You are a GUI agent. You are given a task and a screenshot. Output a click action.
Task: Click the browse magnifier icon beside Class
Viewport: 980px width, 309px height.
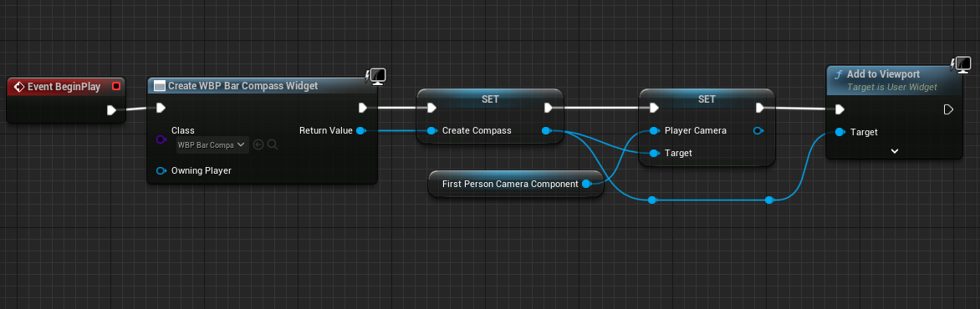click(x=272, y=144)
